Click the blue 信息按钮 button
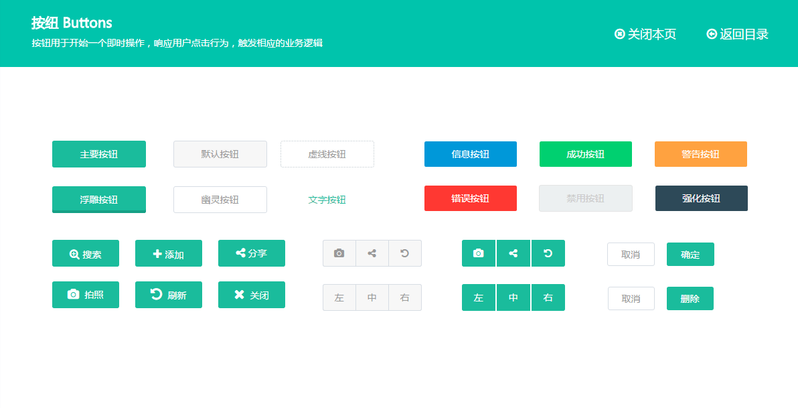798x408 pixels. coord(470,154)
